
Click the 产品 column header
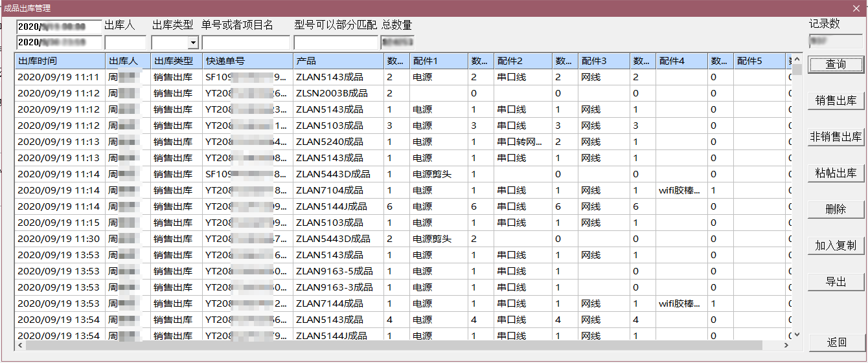pyautogui.click(x=338, y=61)
